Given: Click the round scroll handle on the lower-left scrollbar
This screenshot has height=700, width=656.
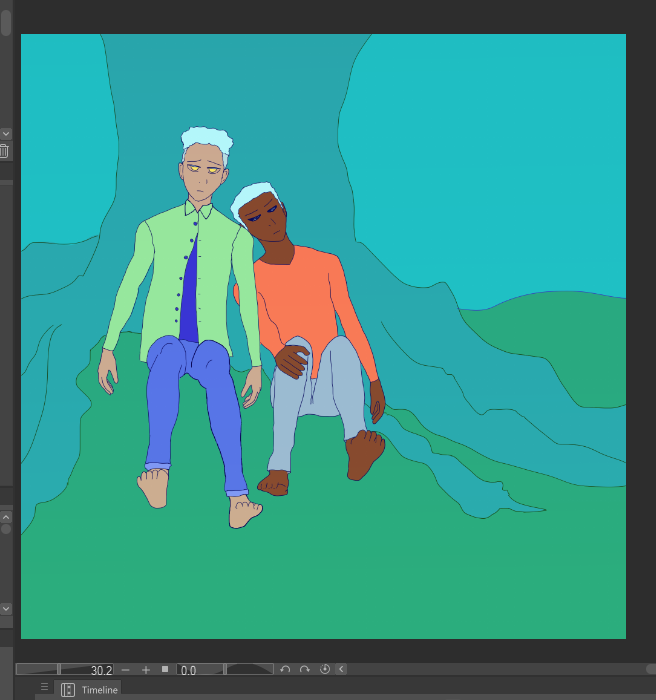Looking at the screenshot, I should (6, 529).
